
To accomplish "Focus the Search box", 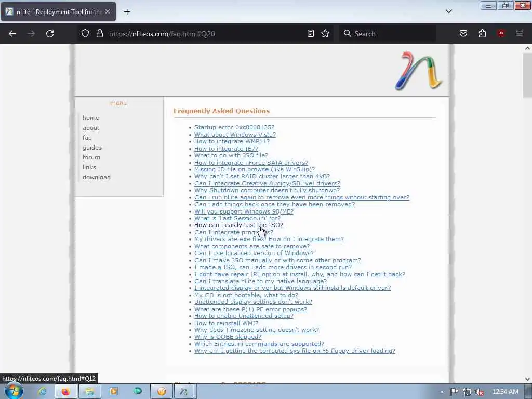I will tap(388, 34).
